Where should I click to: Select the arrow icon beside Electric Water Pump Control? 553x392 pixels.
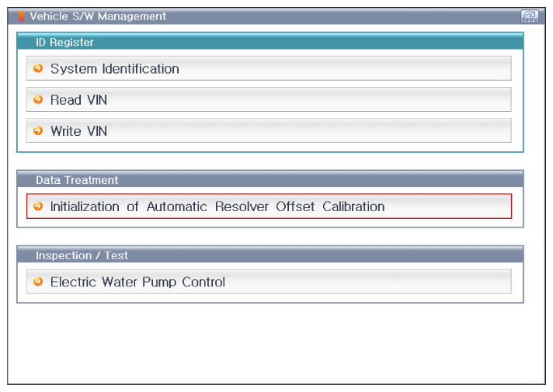point(38,282)
